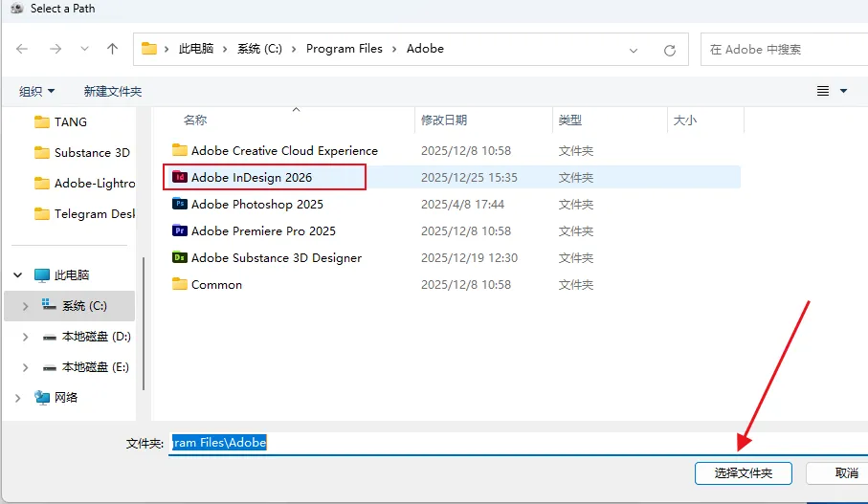Open the 组织 menu

click(37, 91)
